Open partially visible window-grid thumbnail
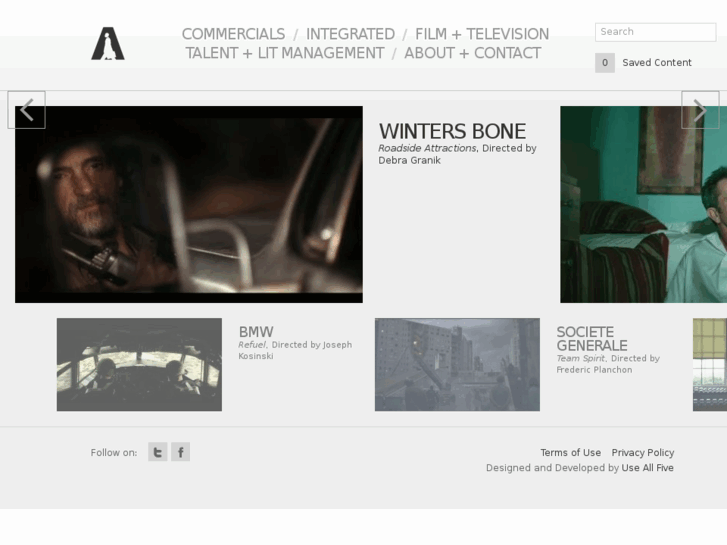 tap(710, 365)
